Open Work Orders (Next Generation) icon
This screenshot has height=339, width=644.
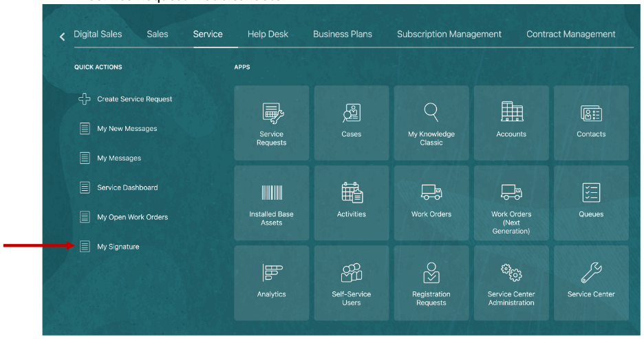[x=511, y=192]
